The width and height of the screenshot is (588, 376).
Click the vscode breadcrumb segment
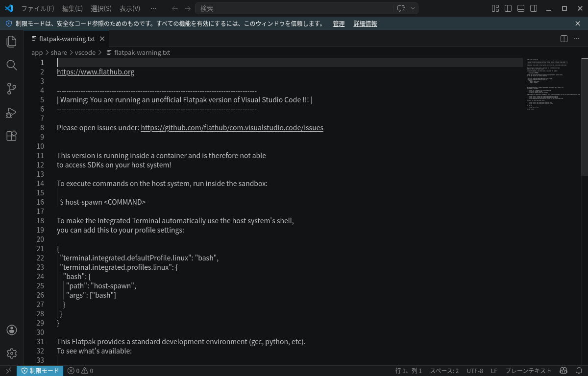[x=85, y=52]
